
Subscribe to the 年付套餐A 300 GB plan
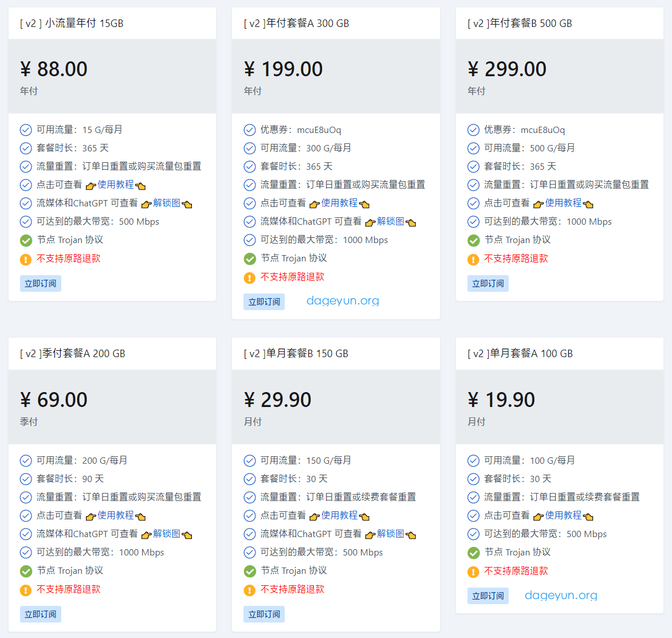(x=264, y=302)
